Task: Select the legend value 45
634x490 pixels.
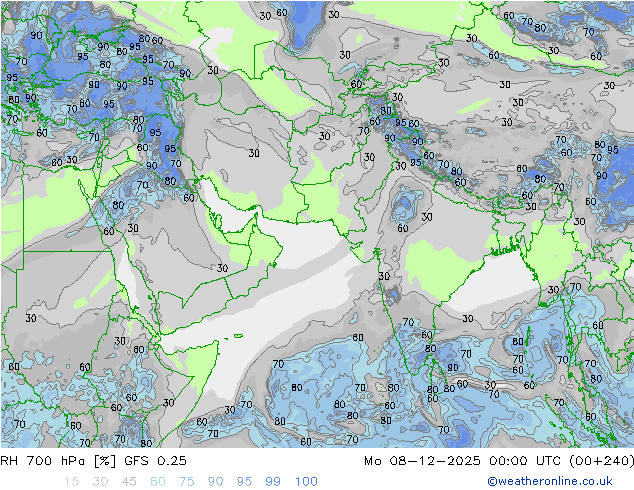Action: point(129,481)
